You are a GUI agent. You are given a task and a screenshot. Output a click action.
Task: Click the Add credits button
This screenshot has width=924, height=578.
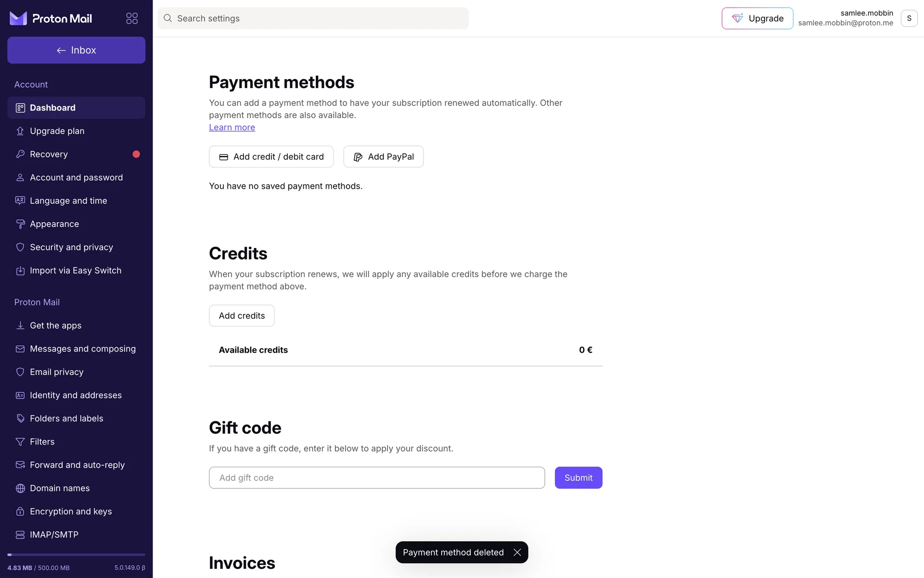pos(242,316)
